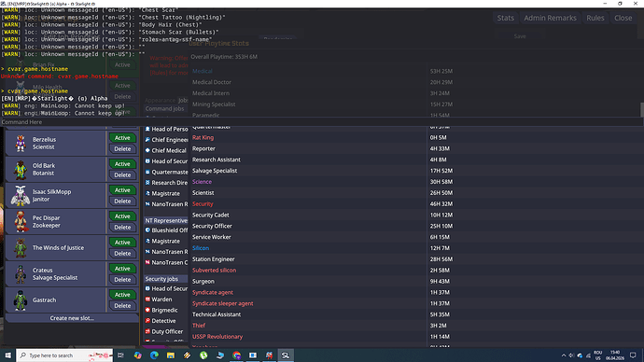Click the Duty Officer job icon

pos(147,331)
